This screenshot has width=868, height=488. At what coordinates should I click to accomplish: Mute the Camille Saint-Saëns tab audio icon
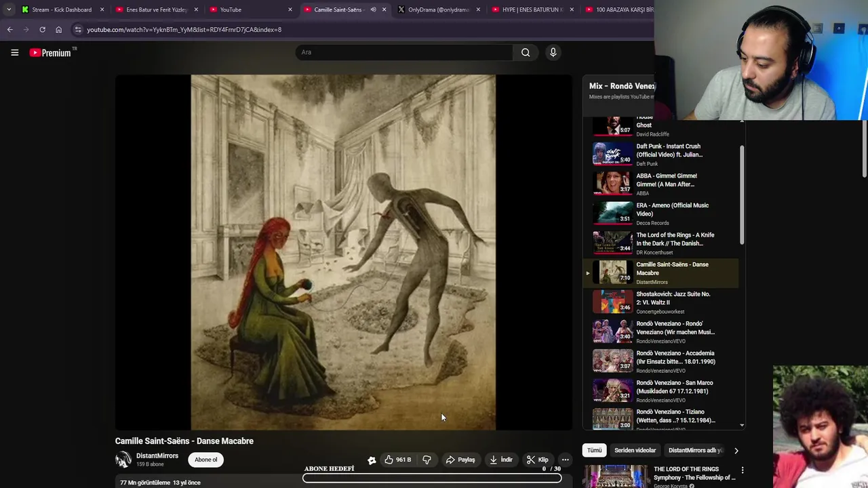point(373,9)
